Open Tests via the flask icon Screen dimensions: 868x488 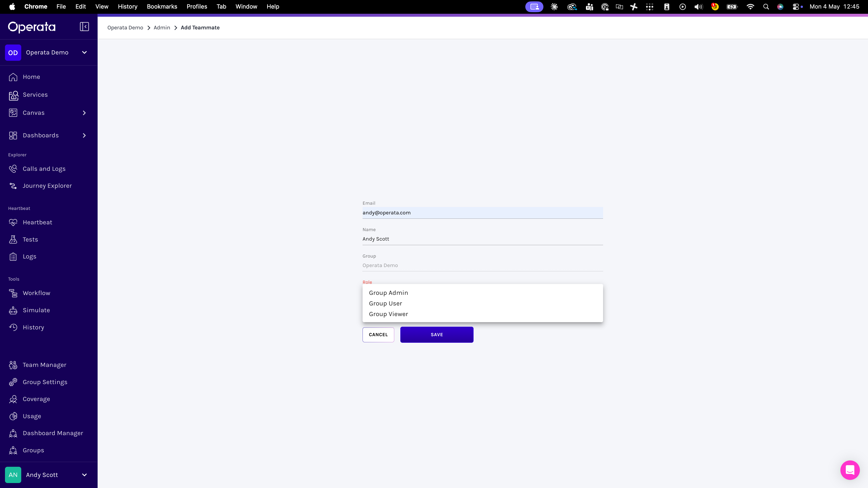[13, 239]
